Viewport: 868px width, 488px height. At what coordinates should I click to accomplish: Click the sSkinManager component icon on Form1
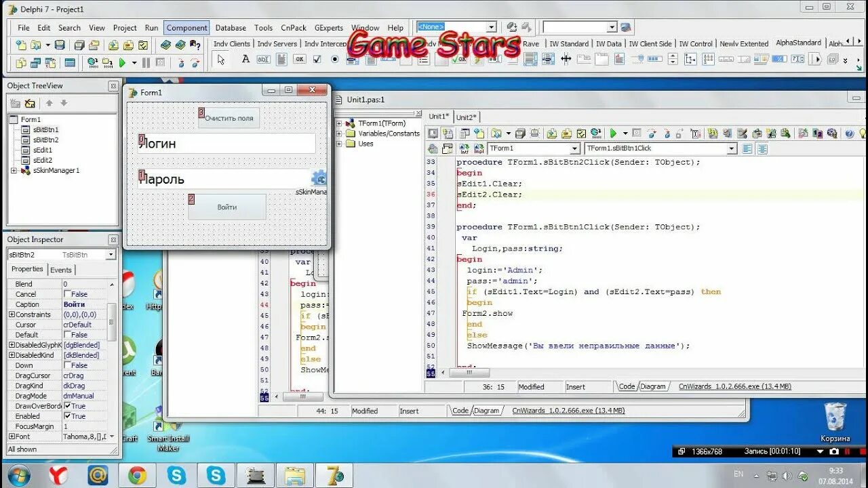pyautogui.click(x=319, y=178)
